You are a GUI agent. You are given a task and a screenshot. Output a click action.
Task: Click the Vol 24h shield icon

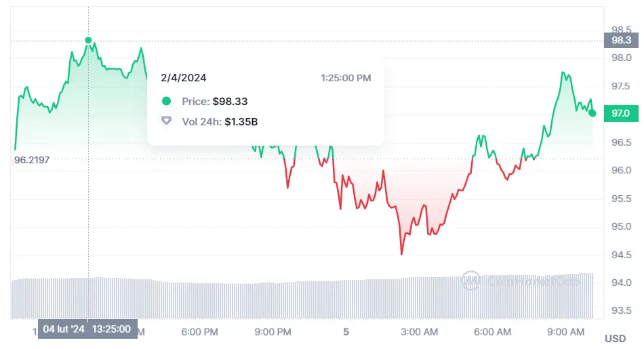(166, 121)
